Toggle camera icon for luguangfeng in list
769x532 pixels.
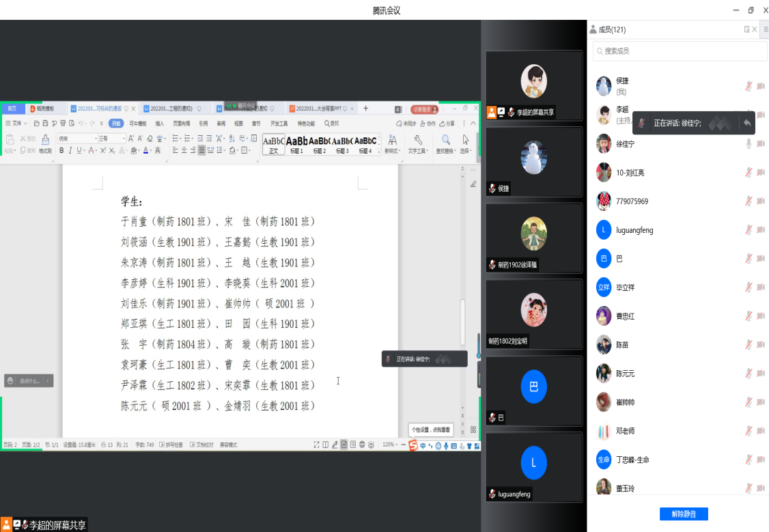point(761,230)
